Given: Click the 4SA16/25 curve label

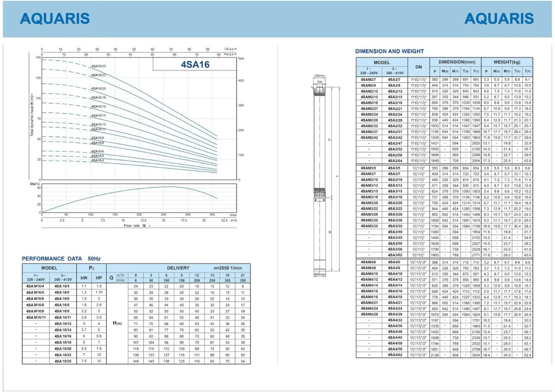Looking at the screenshot, I should [x=98, y=66].
